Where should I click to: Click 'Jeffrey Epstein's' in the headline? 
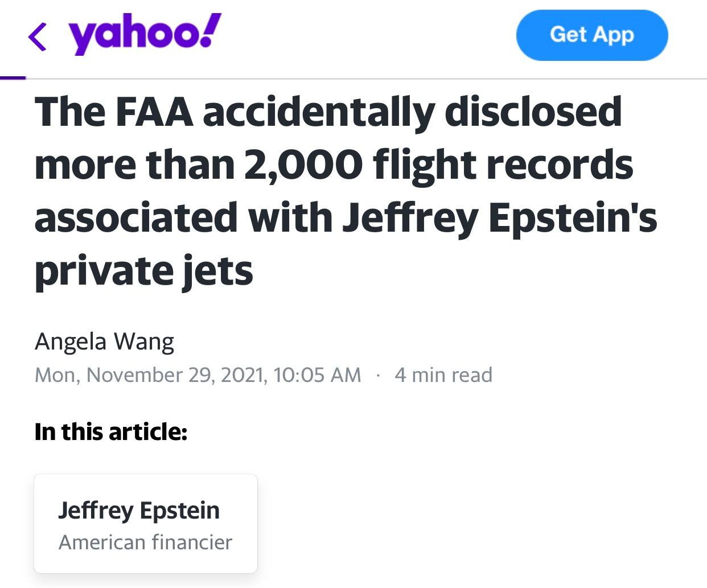pyautogui.click(x=499, y=218)
